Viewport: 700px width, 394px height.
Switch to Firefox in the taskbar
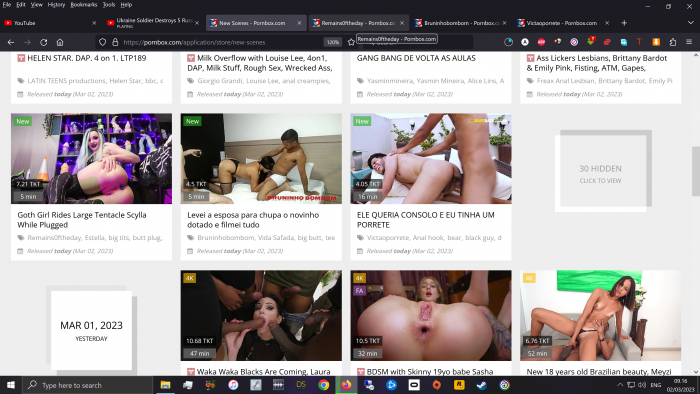(346, 385)
